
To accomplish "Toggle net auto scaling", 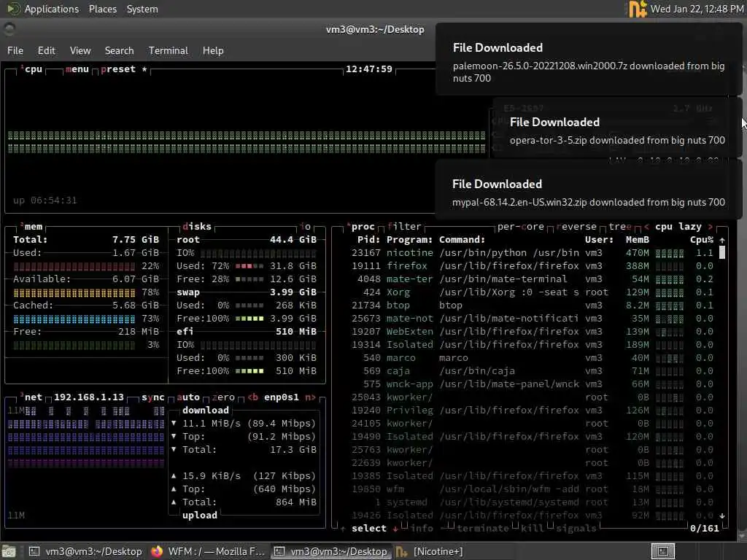I will (x=188, y=397).
